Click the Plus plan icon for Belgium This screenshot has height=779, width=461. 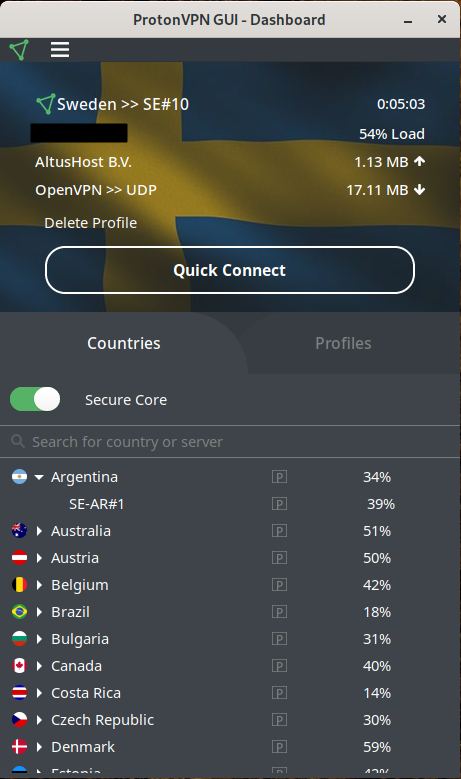279,585
